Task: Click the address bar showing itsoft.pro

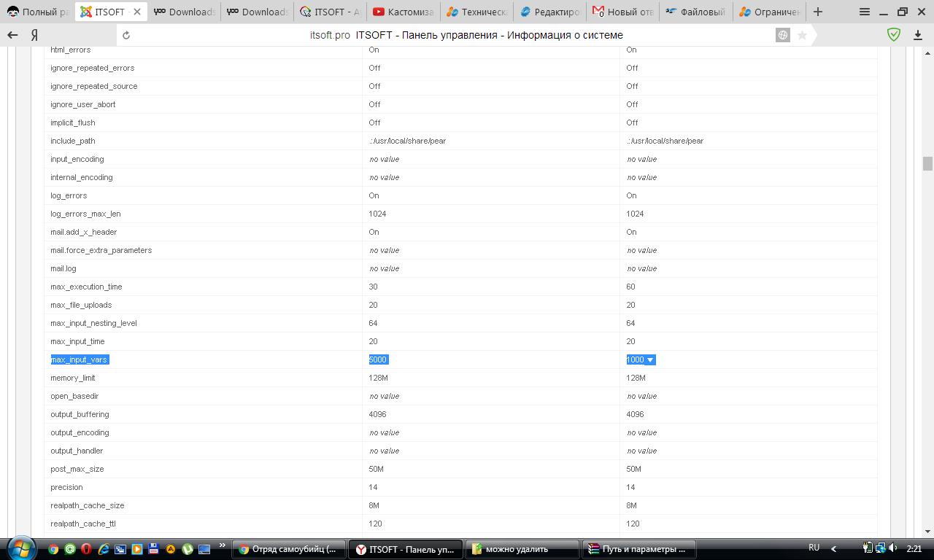Action: pyautogui.click(x=467, y=35)
